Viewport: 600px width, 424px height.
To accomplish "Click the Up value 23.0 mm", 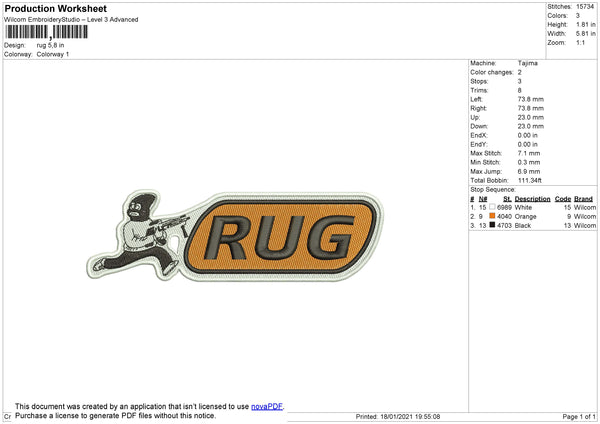I will (531, 117).
